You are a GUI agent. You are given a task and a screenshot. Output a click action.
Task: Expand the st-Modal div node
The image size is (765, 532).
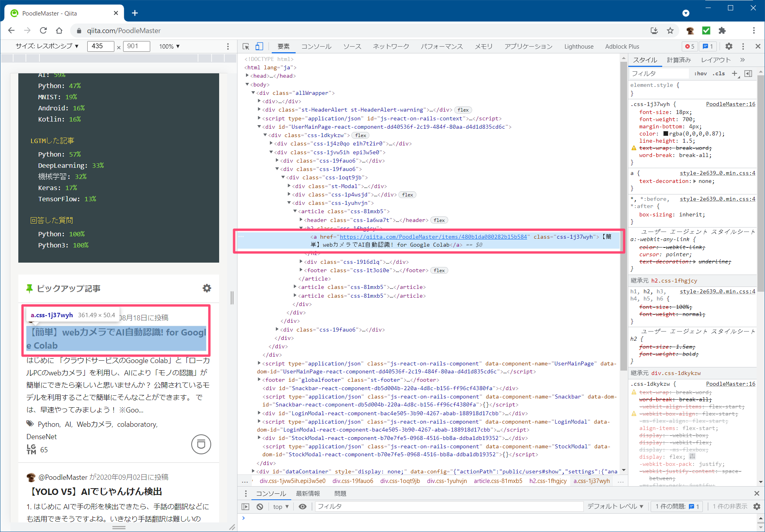click(x=289, y=186)
